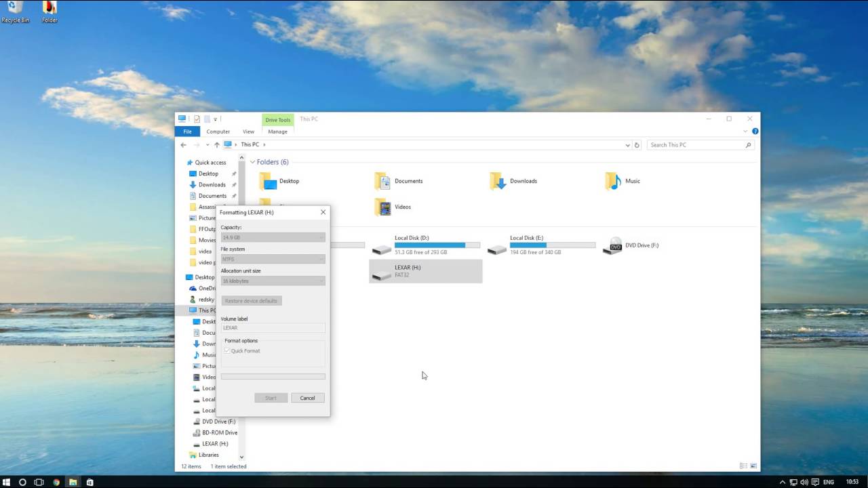
Task: Click the search magnifier icon
Action: [x=749, y=145]
